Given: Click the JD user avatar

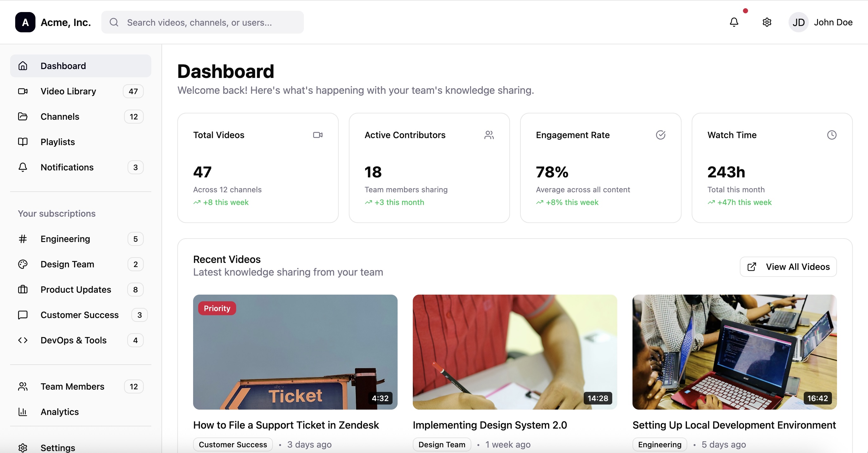Looking at the screenshot, I should click(798, 22).
